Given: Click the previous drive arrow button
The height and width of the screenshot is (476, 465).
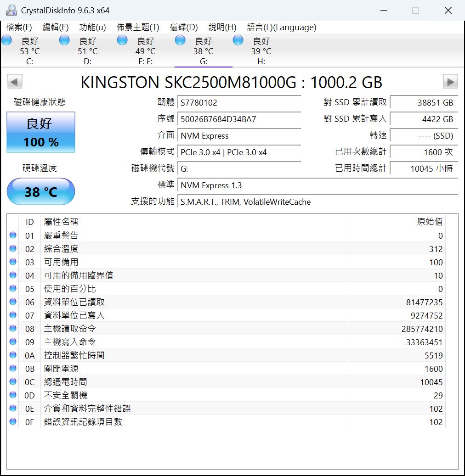Looking at the screenshot, I should [x=14, y=81].
